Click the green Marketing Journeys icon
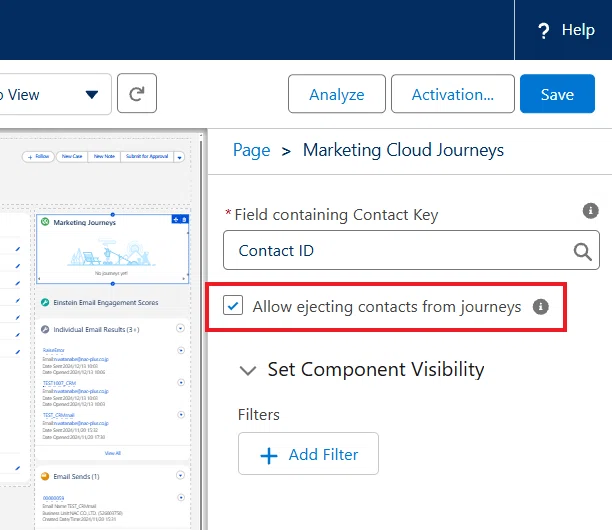The image size is (612, 530). [45, 222]
